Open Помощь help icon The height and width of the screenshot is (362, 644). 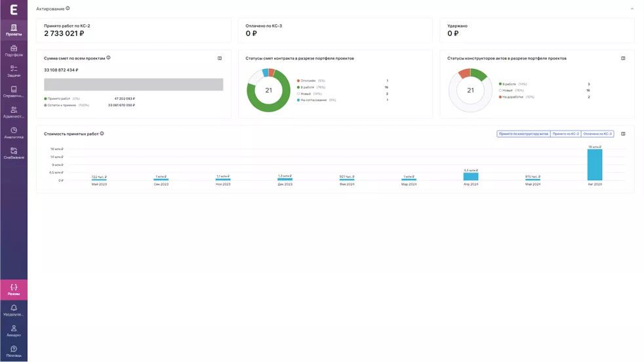tap(14, 351)
